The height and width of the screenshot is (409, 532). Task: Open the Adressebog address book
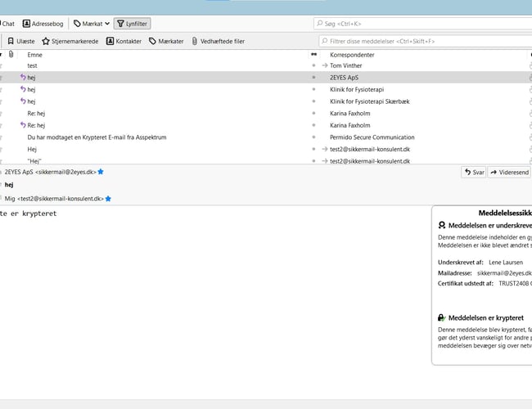pos(43,24)
